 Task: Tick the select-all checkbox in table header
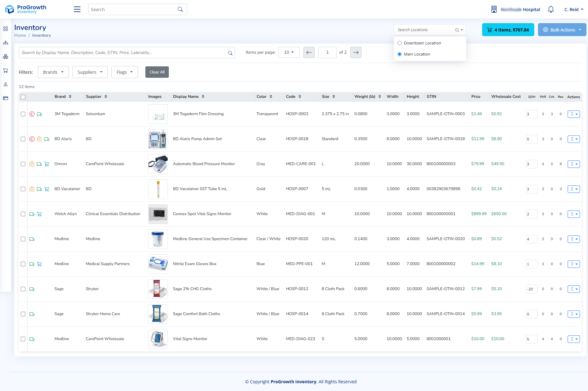pyautogui.click(x=23, y=97)
